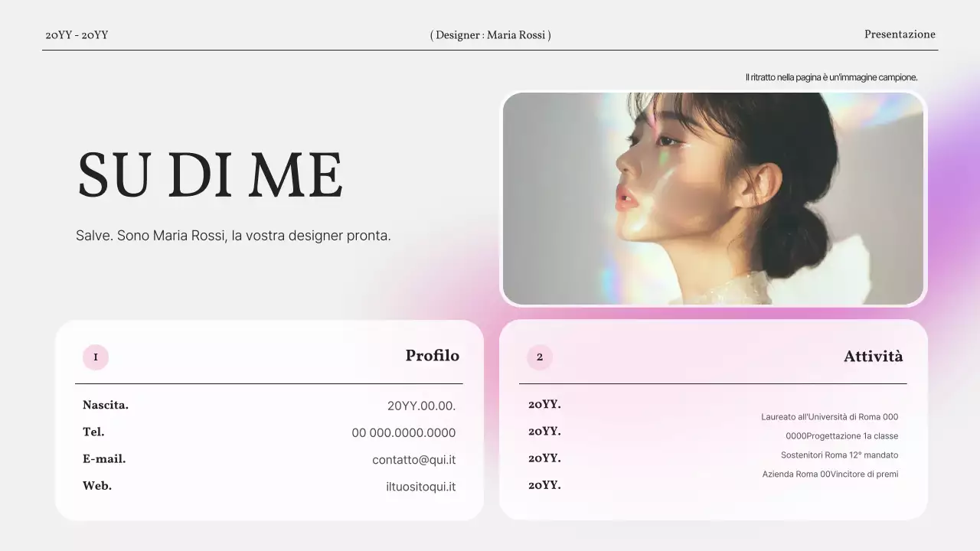Click the pink circle numbered 1
Viewport: 980px width, 551px height.
[x=96, y=357]
